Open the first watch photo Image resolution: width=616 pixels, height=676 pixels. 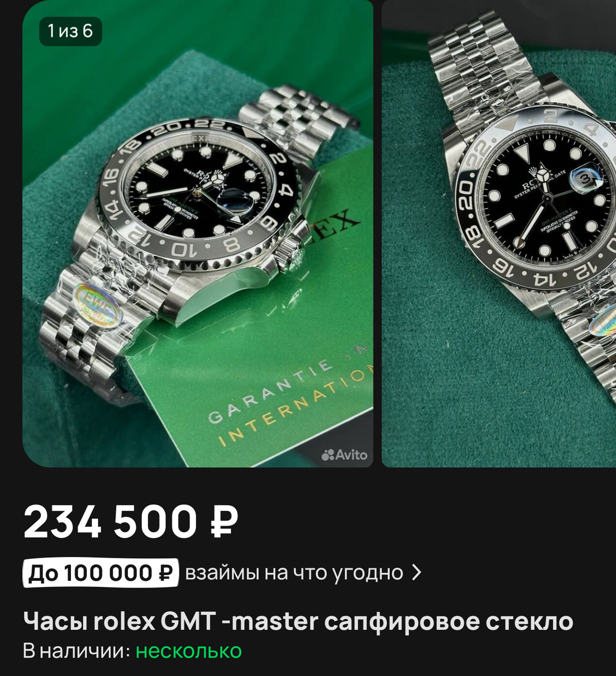(x=198, y=233)
